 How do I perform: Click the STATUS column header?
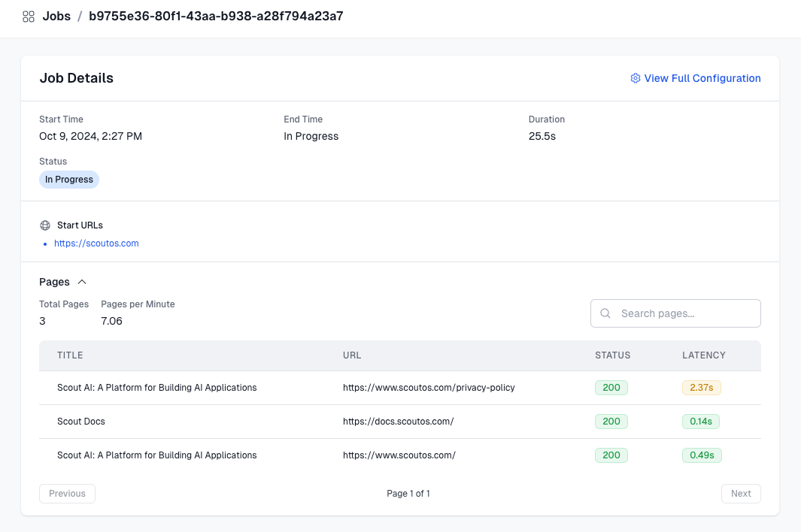(612, 355)
